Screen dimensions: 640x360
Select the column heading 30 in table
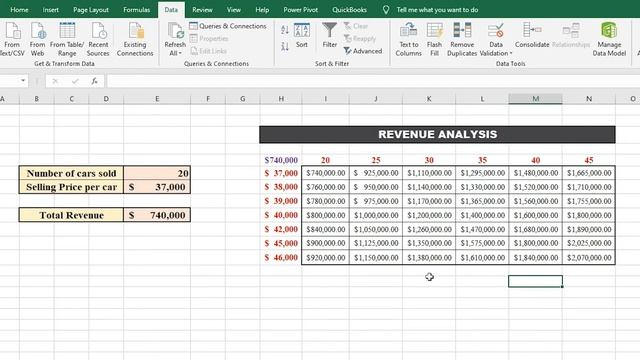tap(429, 160)
